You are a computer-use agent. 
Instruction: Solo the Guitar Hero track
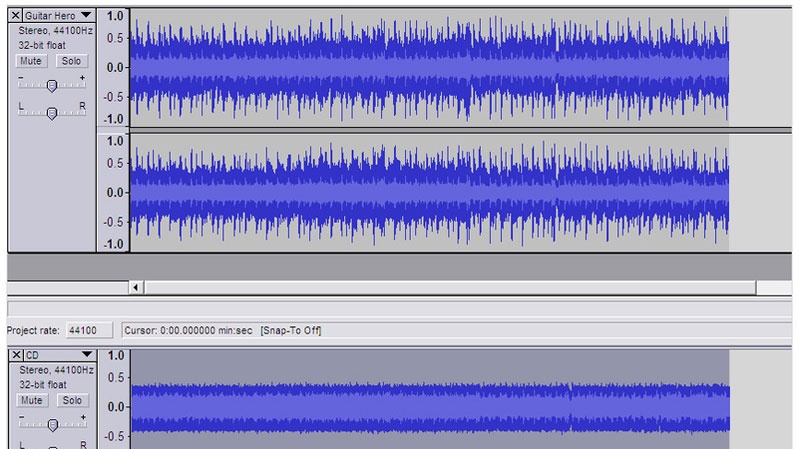pyautogui.click(x=70, y=61)
